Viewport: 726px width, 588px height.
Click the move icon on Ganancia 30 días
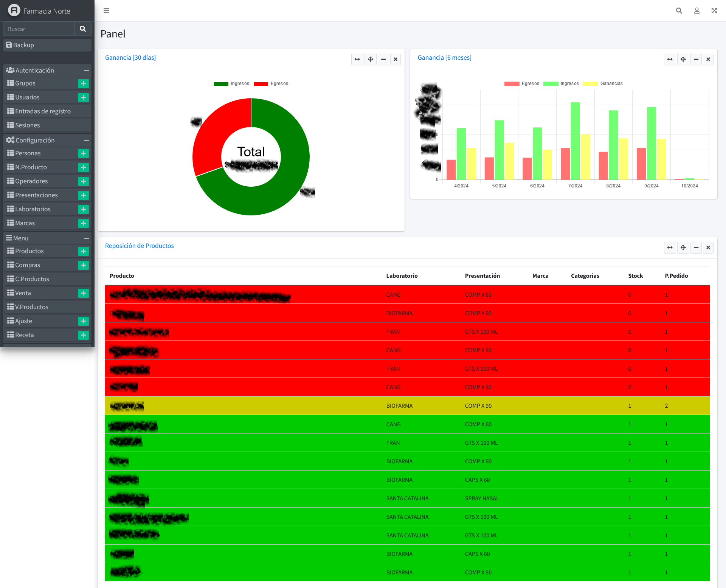tap(370, 59)
